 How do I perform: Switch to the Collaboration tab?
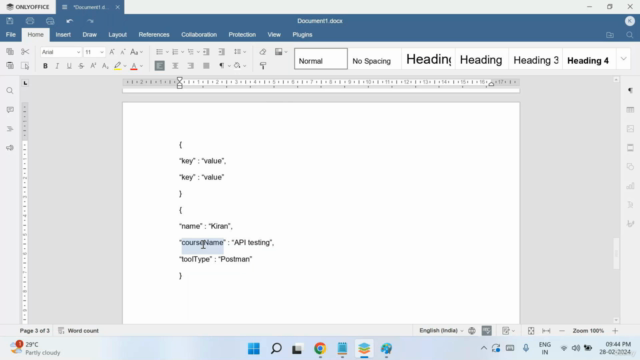(x=199, y=35)
